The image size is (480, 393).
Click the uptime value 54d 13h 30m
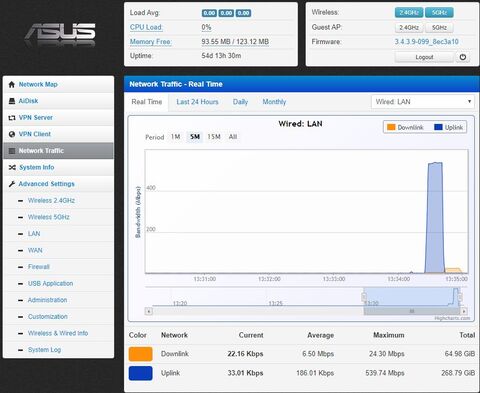(221, 56)
